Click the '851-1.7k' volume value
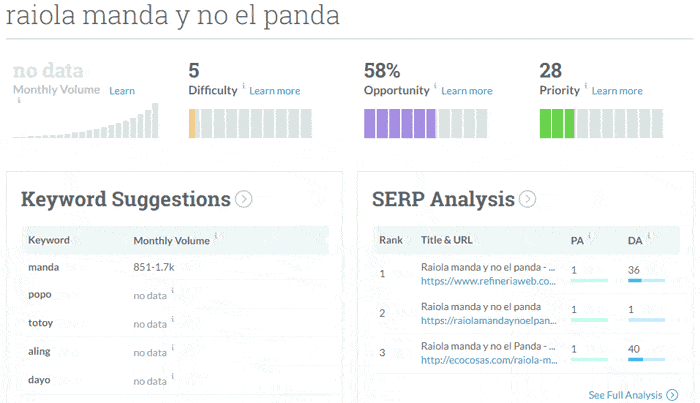 tap(154, 267)
